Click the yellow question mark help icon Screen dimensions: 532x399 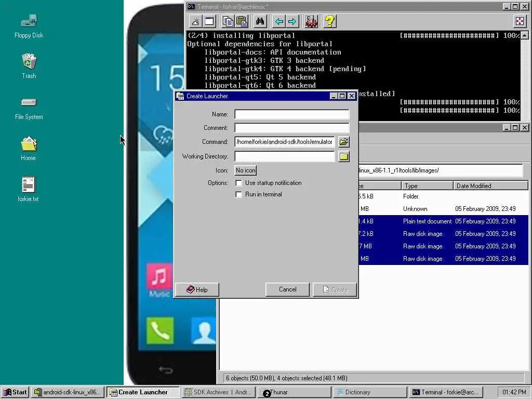[330, 21]
